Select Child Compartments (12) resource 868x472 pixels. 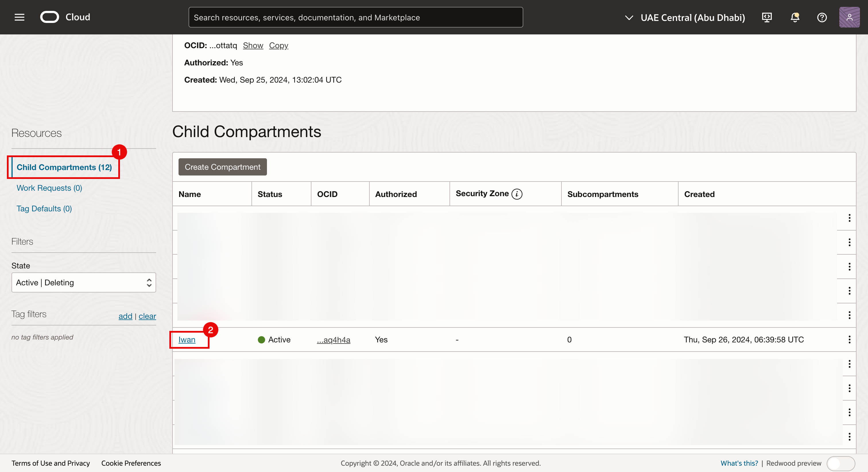(x=64, y=167)
